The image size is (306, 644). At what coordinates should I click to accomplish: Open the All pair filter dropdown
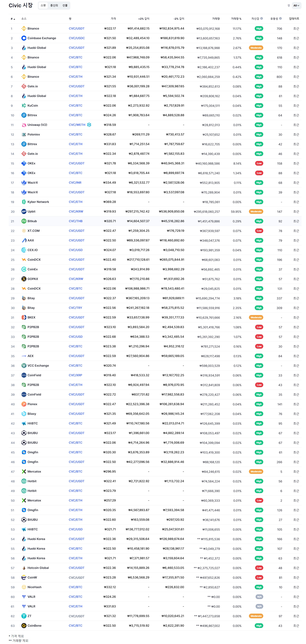(296, 6)
